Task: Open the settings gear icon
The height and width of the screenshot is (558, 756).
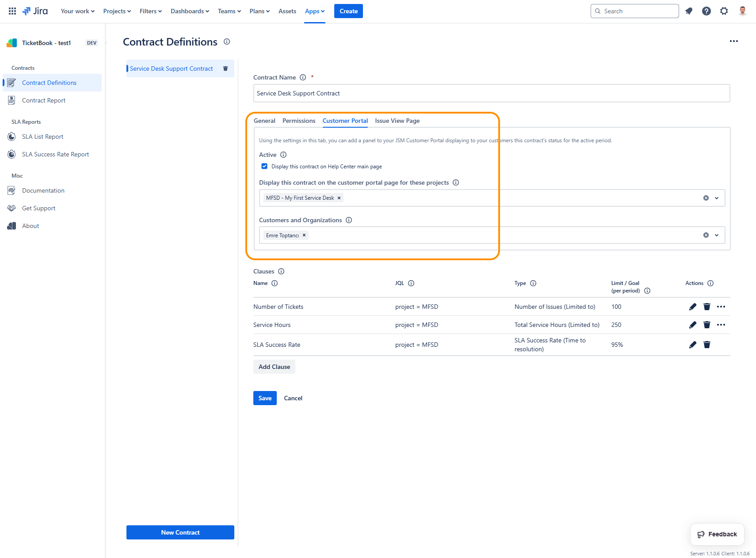Action: coord(724,11)
